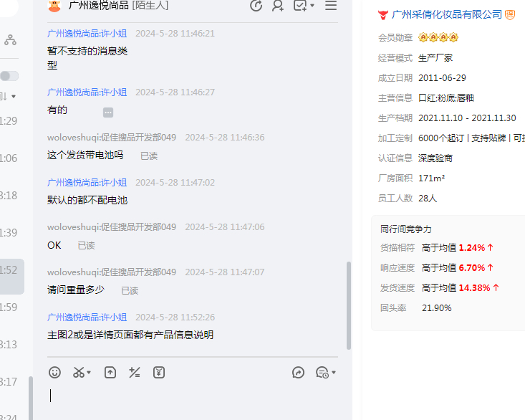Screen dimensions: 525x420
Task: Expand the sort dropdown in left panel
Action: [x=12, y=96]
